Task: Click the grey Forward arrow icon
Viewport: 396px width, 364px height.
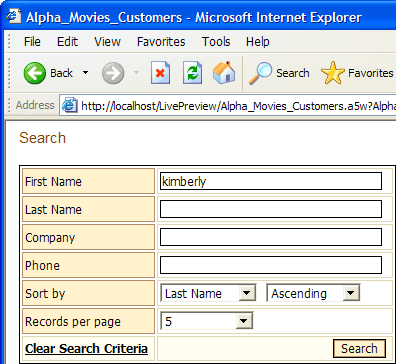Action: pyautogui.click(x=113, y=73)
